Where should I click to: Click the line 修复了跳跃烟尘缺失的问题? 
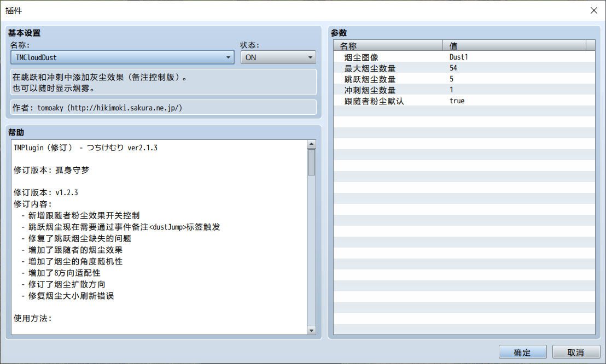(76, 238)
